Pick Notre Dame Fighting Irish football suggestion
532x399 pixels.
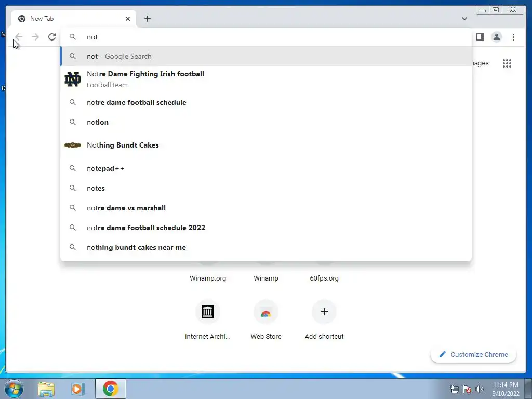[266, 79]
